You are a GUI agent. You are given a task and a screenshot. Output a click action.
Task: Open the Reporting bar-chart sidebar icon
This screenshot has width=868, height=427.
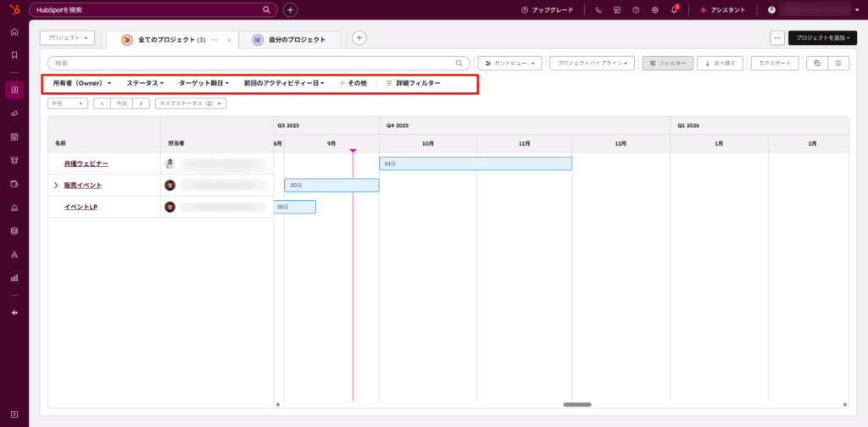[14, 278]
